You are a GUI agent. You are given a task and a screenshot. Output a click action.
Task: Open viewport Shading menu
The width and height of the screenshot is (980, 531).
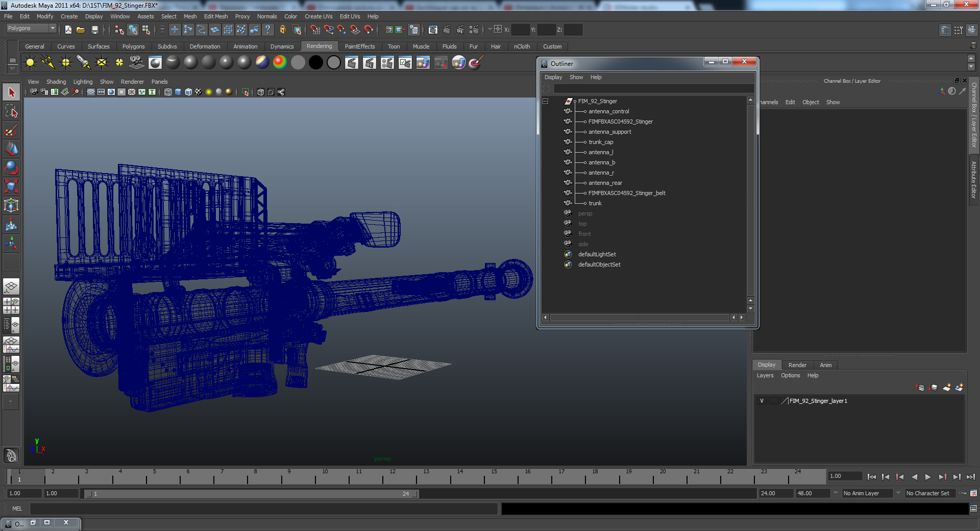tap(56, 82)
